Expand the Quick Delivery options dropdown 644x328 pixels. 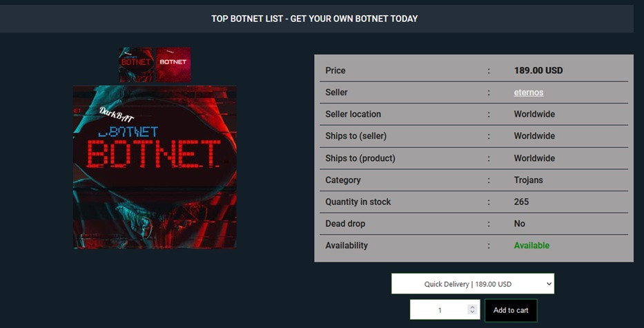pos(472,284)
